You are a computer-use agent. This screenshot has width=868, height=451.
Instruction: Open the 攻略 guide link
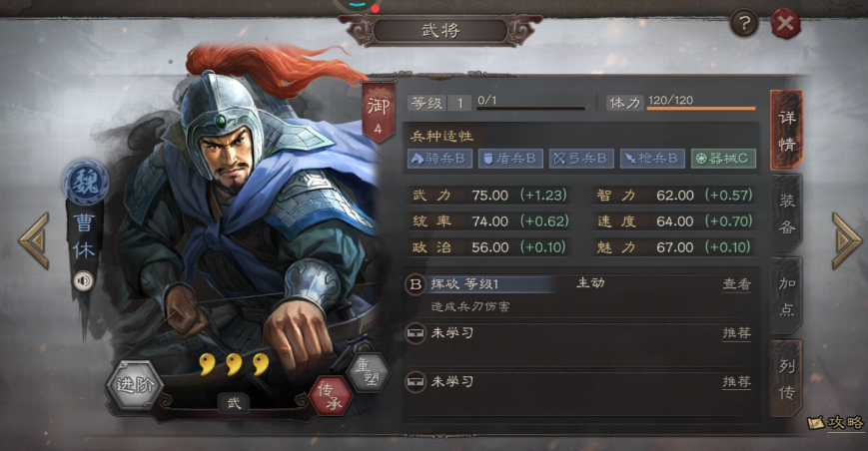pyautogui.click(x=836, y=423)
